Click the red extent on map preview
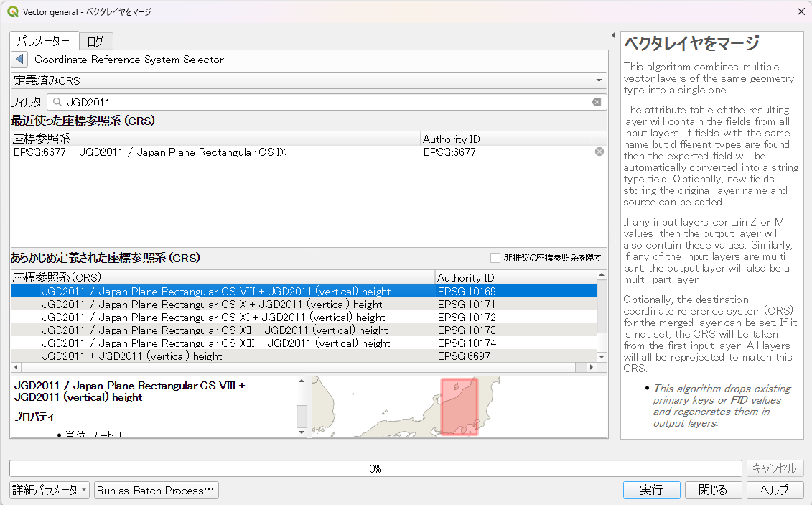Screen dimensions: 812x505 coord(459,406)
